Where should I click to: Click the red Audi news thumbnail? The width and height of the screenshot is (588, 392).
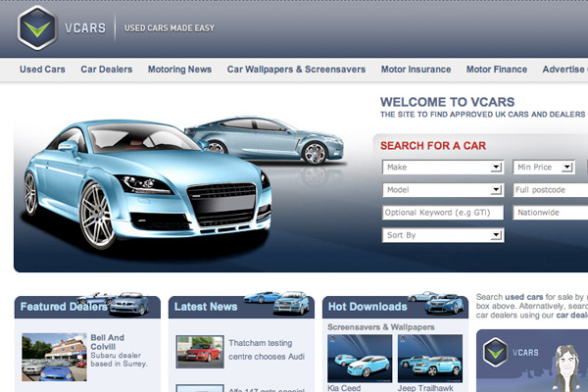(200, 352)
